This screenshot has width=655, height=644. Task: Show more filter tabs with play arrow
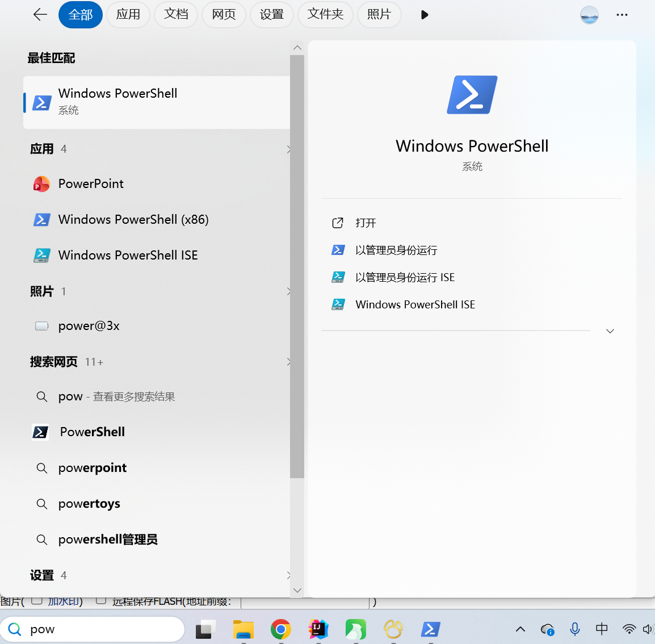point(425,15)
